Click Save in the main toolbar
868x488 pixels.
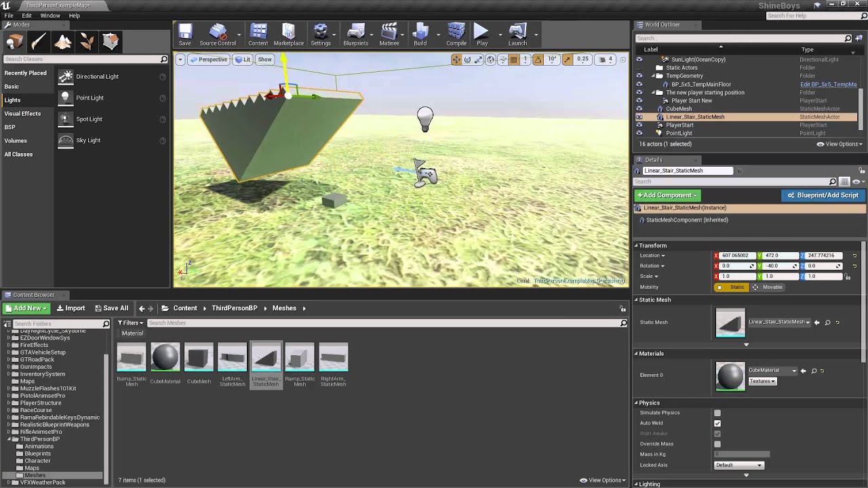click(x=184, y=35)
